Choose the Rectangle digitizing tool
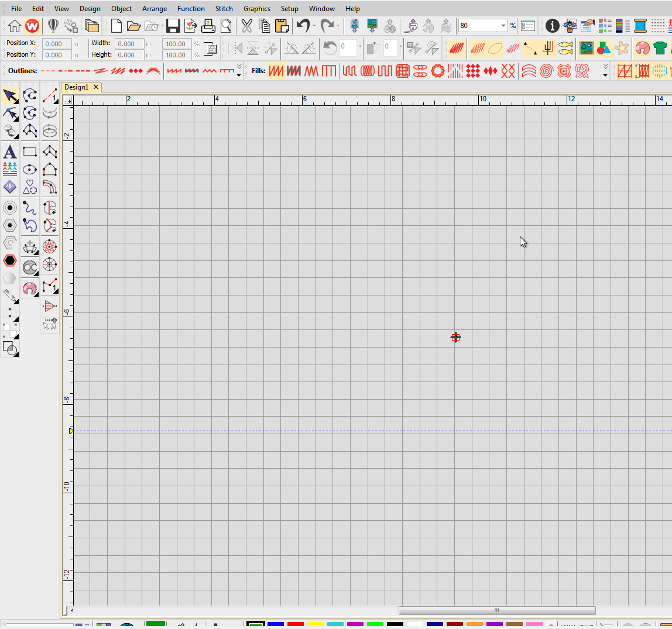The height and width of the screenshot is (629, 672). (30, 152)
